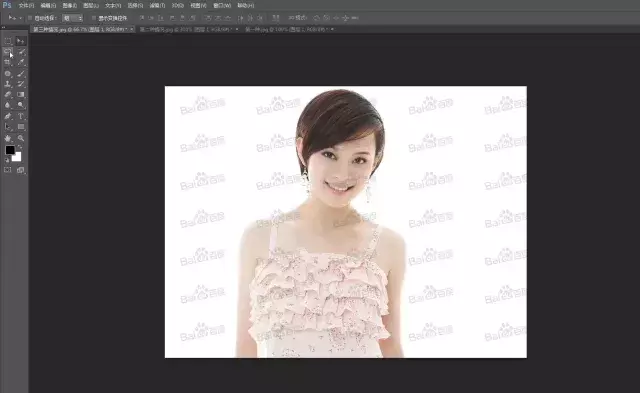
Task: Open the 图层(L) menu
Action: [x=91, y=6]
